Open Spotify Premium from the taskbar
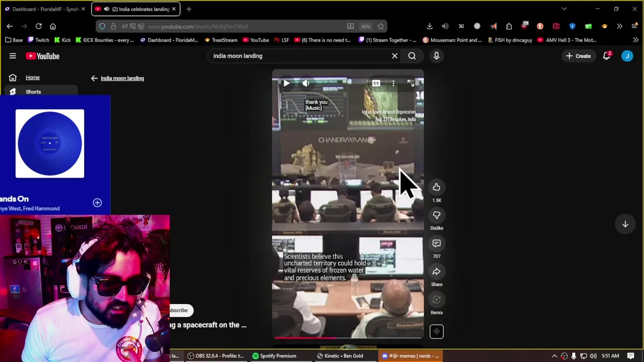This screenshot has height=362, width=644. pos(274,356)
